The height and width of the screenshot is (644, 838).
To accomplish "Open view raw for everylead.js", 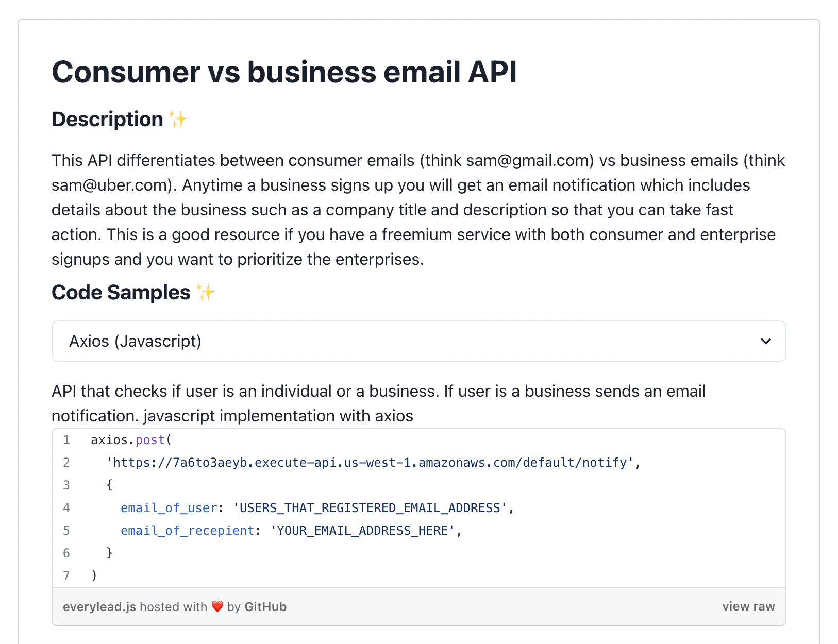I will (748, 606).
